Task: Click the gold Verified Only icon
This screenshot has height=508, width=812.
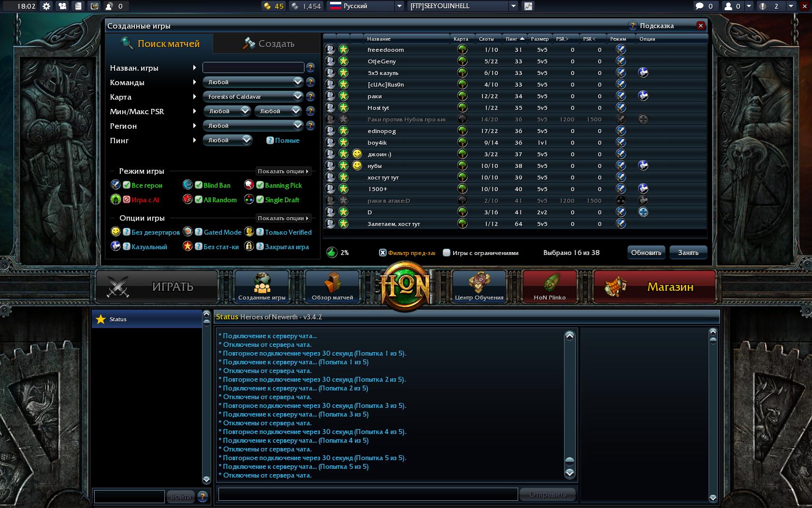Action: pyautogui.click(x=249, y=232)
